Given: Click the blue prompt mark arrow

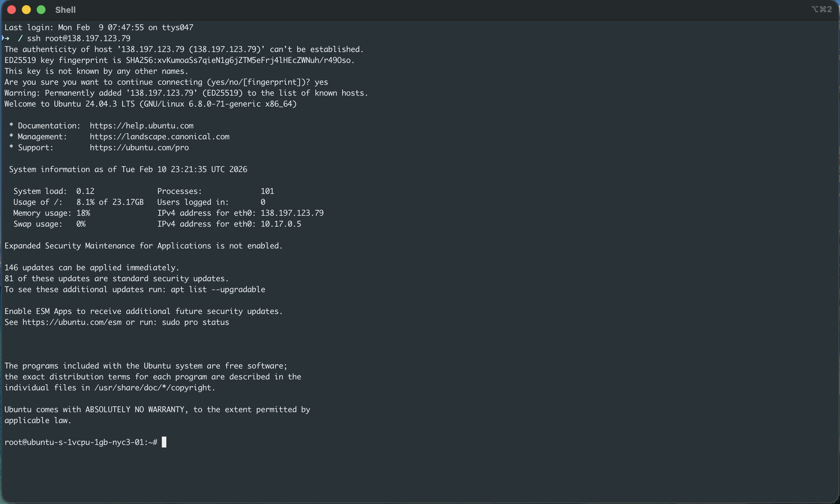Looking at the screenshot, I should pos(6,38).
